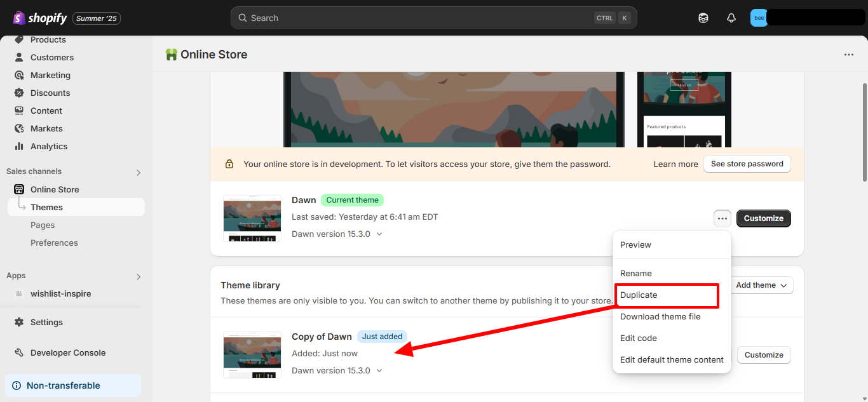
Task: Click the Discounts icon
Action: tap(18, 93)
